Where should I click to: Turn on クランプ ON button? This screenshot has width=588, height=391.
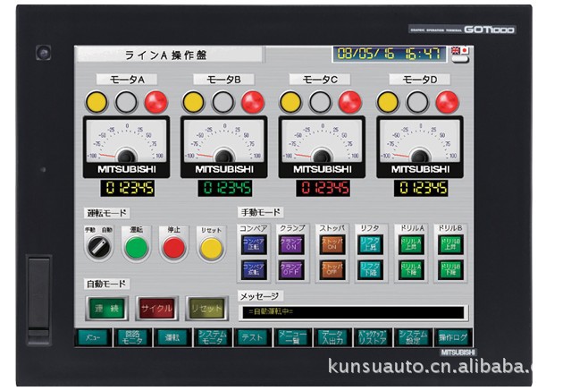coord(291,244)
